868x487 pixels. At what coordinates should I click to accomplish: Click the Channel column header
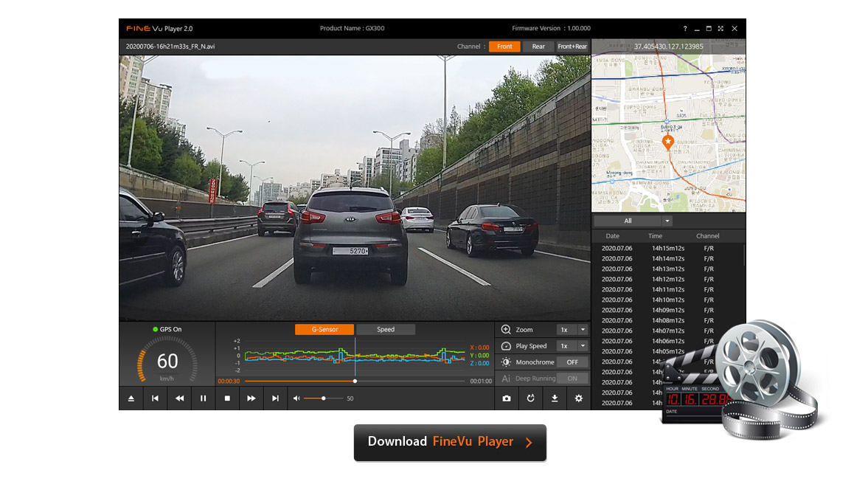click(x=708, y=236)
